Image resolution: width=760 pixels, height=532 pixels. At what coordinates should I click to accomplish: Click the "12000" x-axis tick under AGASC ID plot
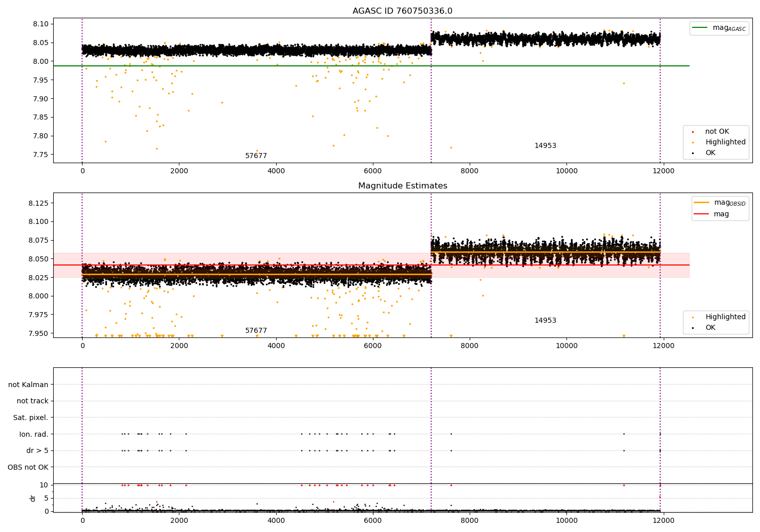(x=663, y=171)
